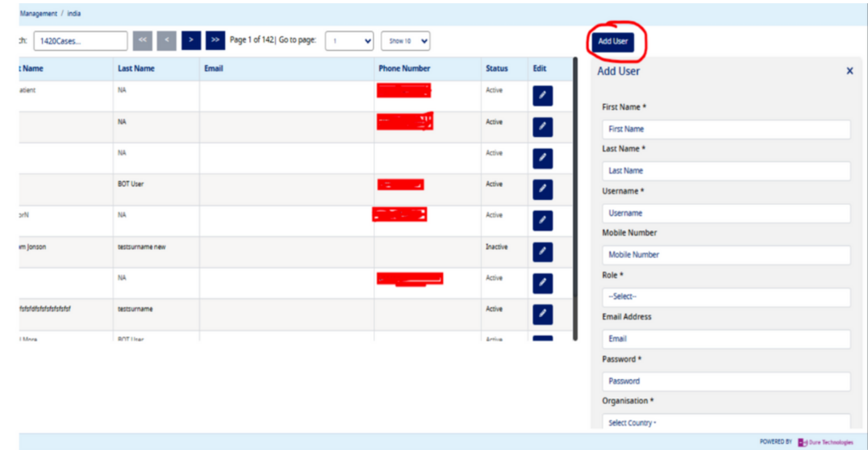This screenshot has width=868, height=450.
Task: Focus the First Name input field
Action: tap(725, 129)
